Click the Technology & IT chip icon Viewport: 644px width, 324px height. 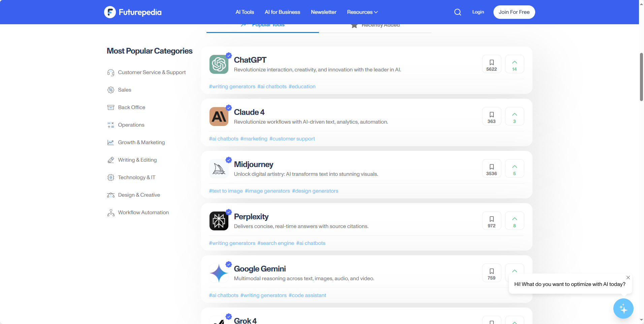(111, 177)
